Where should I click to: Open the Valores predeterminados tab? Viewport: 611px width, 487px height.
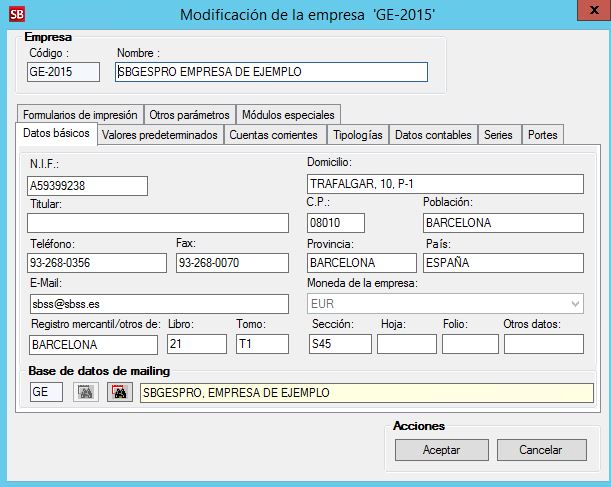160,135
